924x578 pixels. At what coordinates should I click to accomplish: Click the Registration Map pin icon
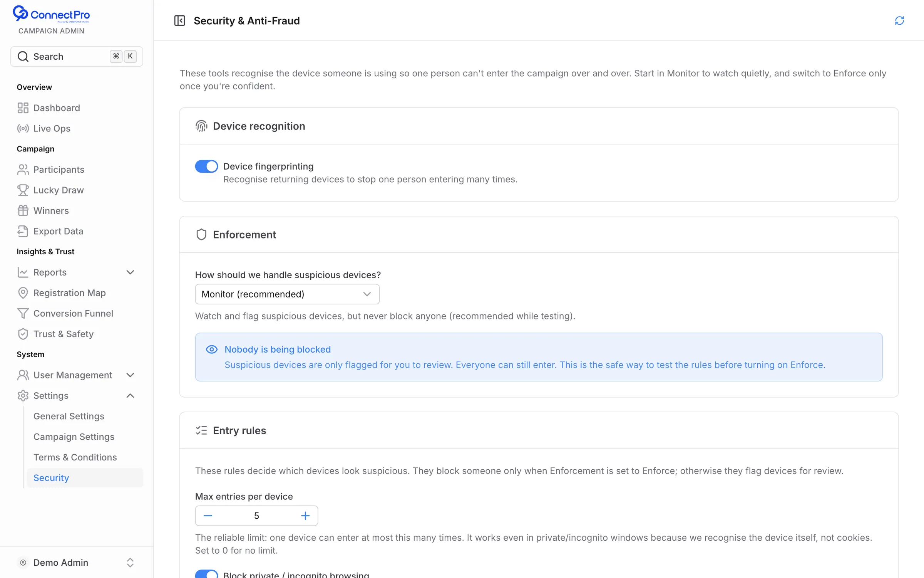(23, 293)
